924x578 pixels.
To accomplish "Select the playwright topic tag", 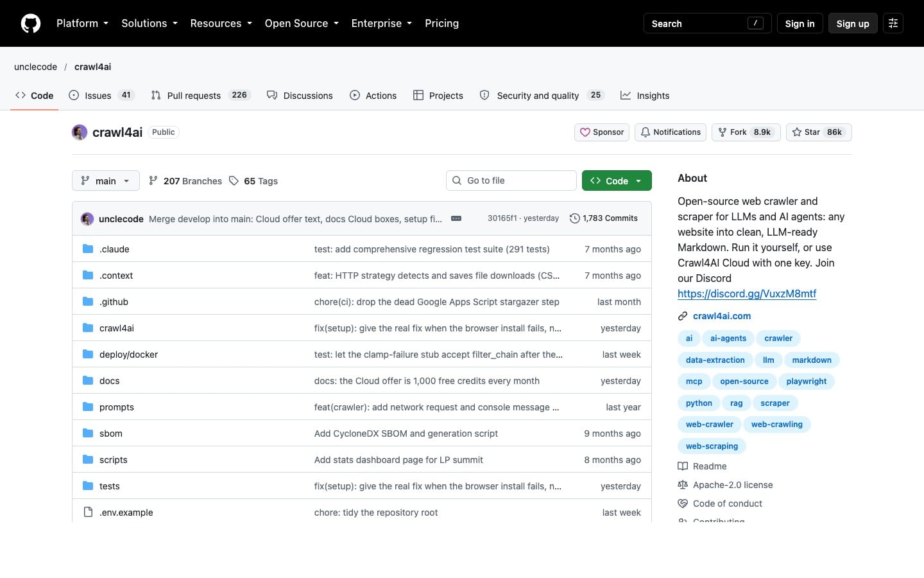I will 807,381.
